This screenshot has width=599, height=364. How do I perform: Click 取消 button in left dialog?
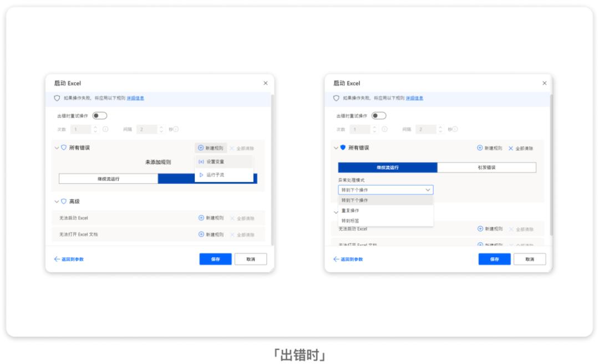[251, 259]
